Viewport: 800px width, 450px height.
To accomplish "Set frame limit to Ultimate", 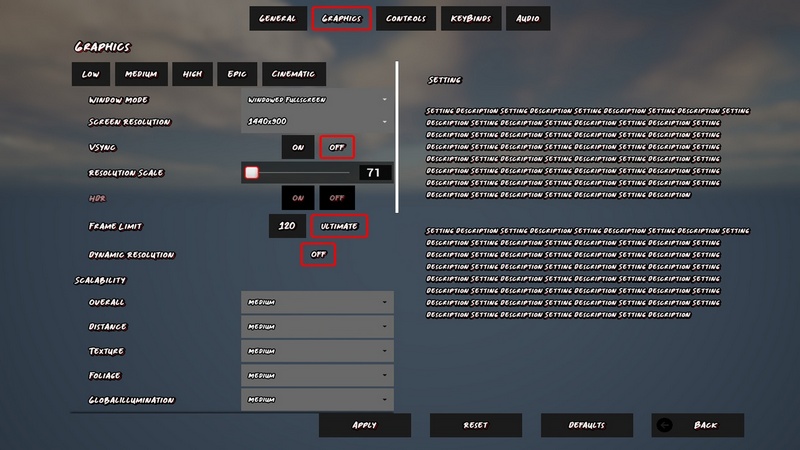I will (x=339, y=226).
